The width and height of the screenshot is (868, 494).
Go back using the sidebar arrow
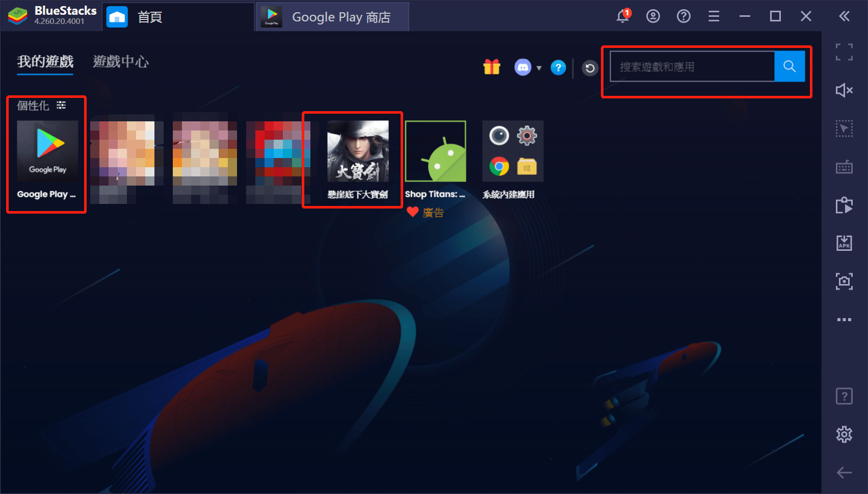(x=844, y=473)
